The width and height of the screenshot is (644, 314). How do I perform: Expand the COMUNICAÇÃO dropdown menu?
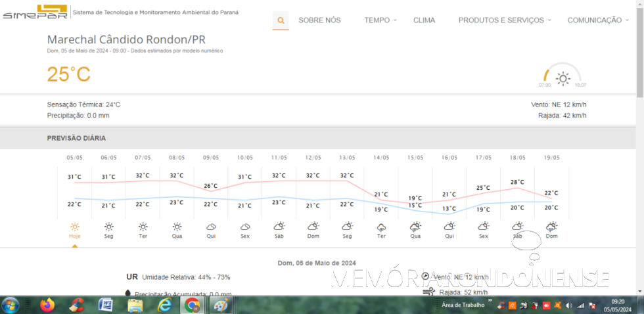[597, 20]
